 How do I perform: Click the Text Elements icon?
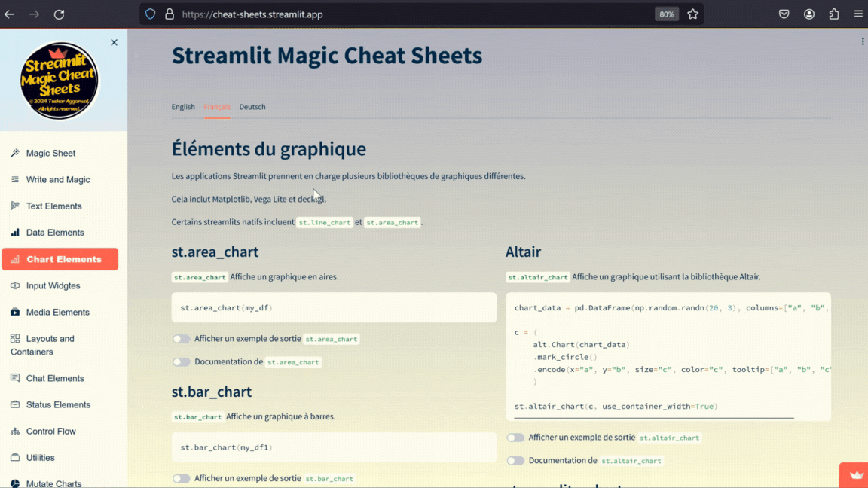click(15, 206)
